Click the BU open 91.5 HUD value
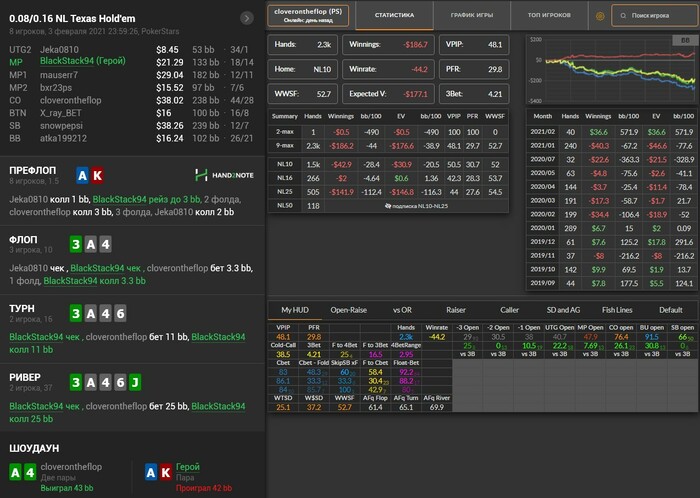The height and width of the screenshot is (498, 700). pos(651,337)
